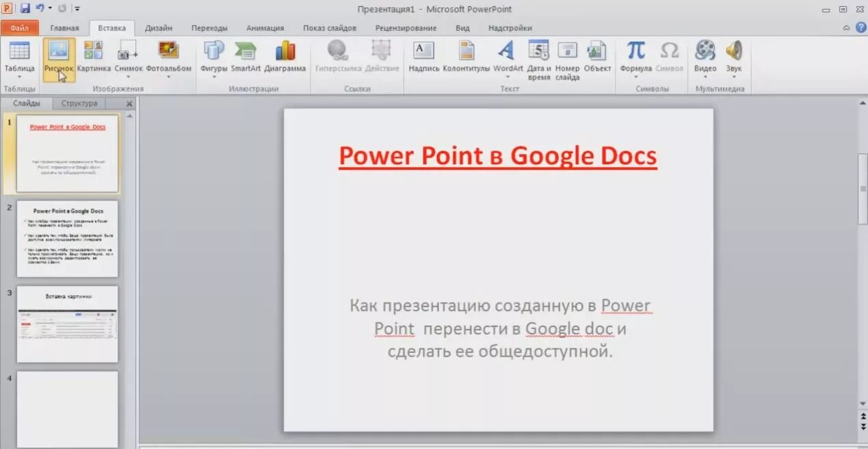Select slide 3 thumbnail Вставка картинки

point(67,324)
